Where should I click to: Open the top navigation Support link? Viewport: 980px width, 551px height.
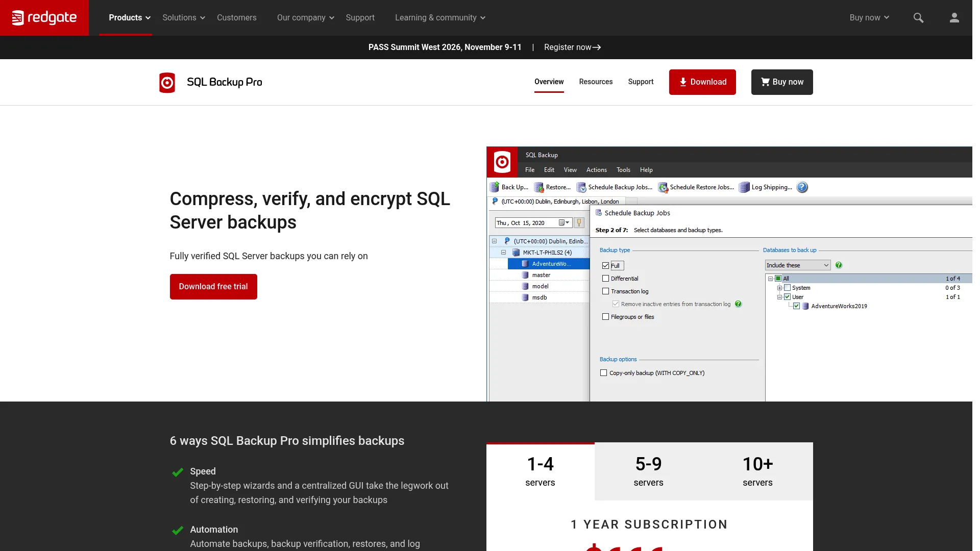pos(360,18)
